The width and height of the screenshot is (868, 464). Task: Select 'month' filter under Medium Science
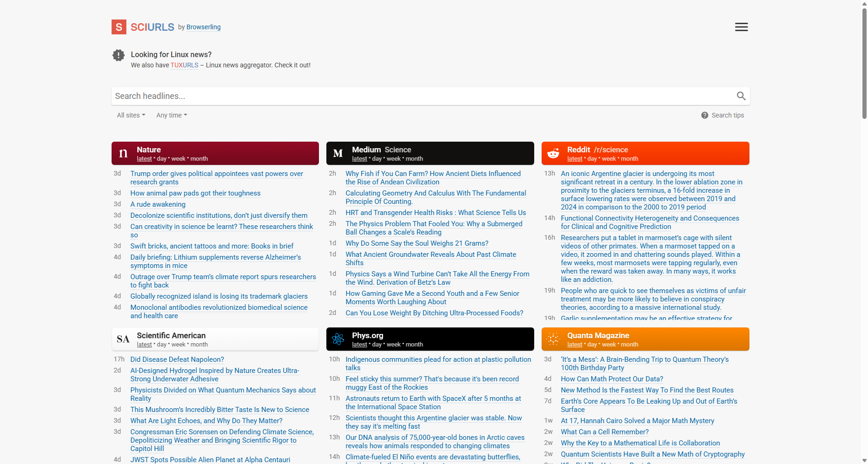[x=414, y=159]
